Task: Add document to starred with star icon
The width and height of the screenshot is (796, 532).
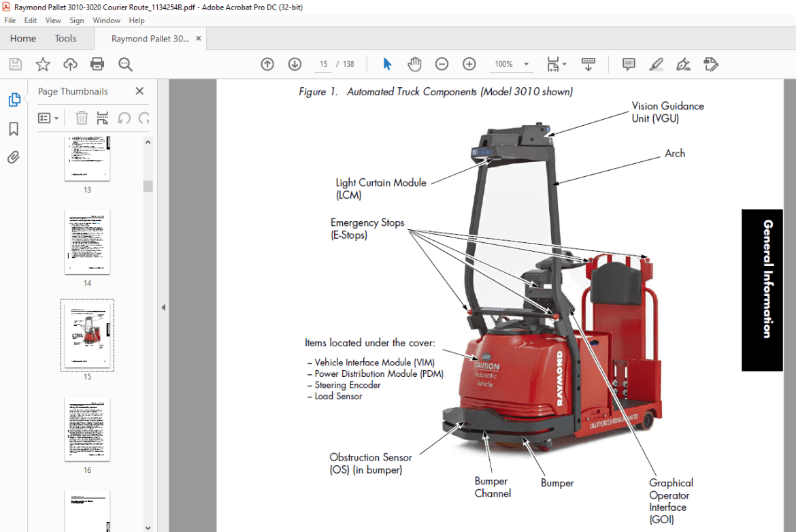Action: tap(43, 64)
